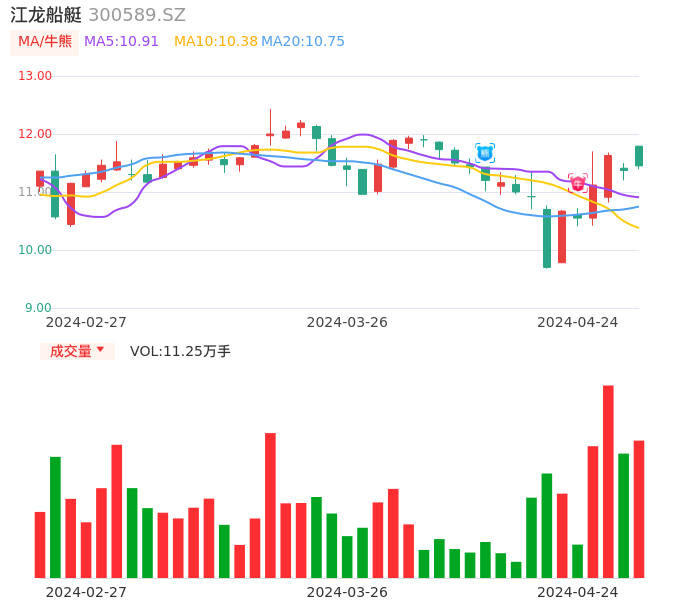Viewport: 686px width, 606px height.
Task: Click the tall green volume bar second from left
Action: click(55, 517)
